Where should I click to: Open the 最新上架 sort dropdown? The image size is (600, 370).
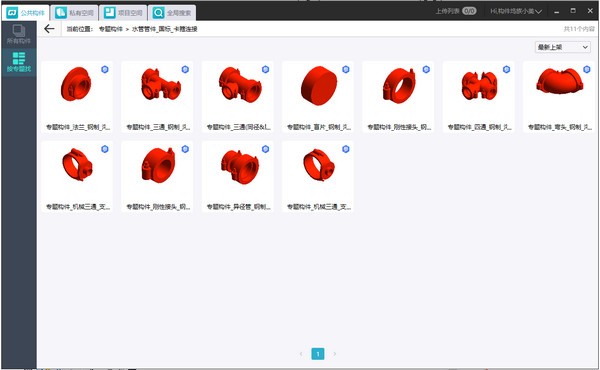click(562, 47)
